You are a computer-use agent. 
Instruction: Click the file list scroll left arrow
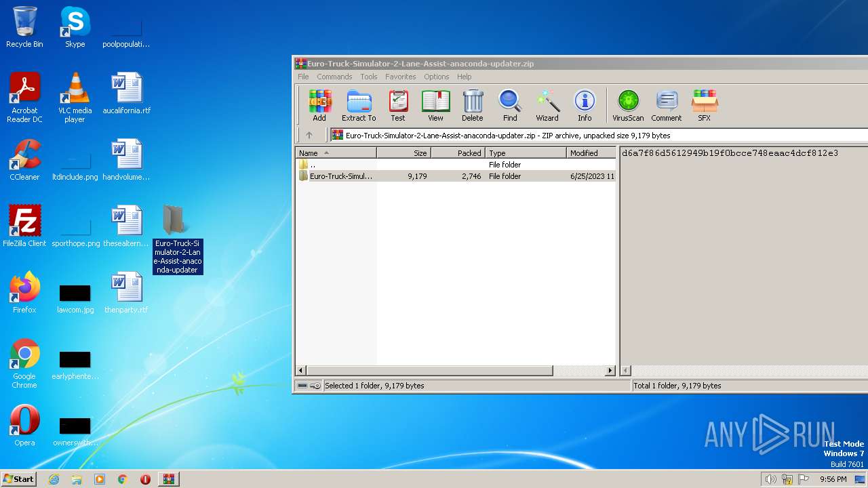pos(302,371)
